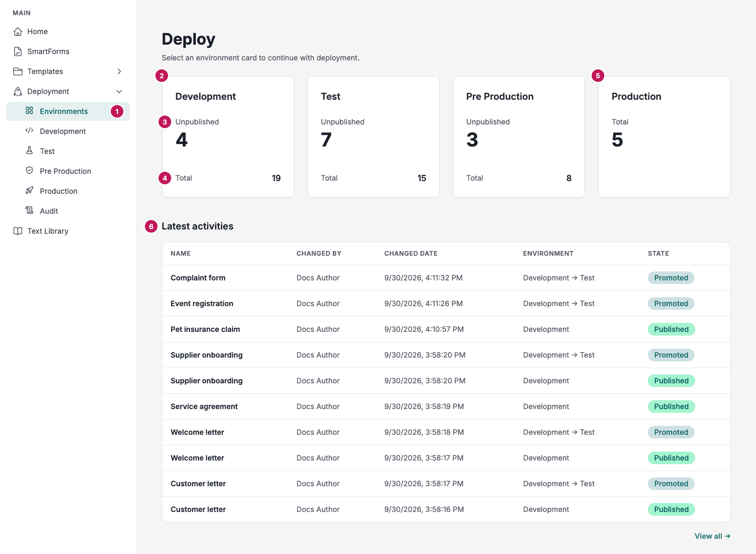Click the Production rocket icon in submenu

[29, 191]
